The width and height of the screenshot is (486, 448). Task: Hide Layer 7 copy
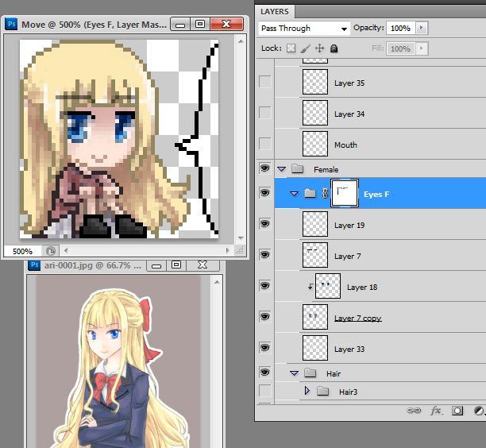264,317
